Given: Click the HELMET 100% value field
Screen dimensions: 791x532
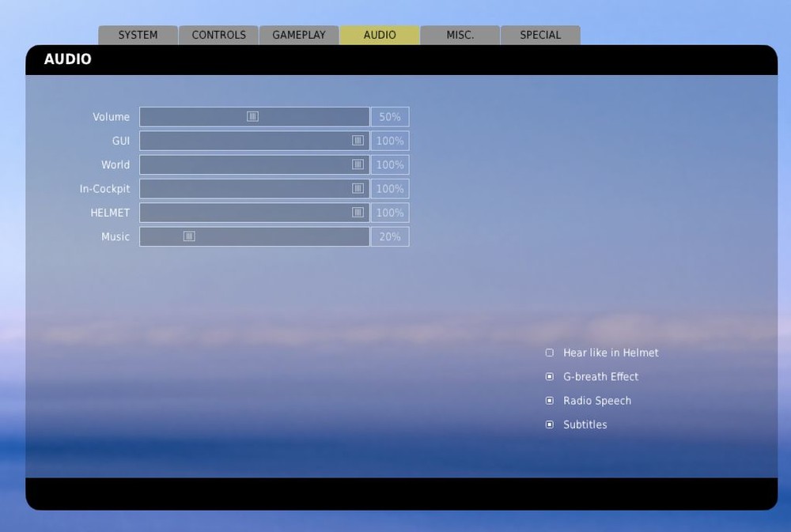Looking at the screenshot, I should (390, 213).
